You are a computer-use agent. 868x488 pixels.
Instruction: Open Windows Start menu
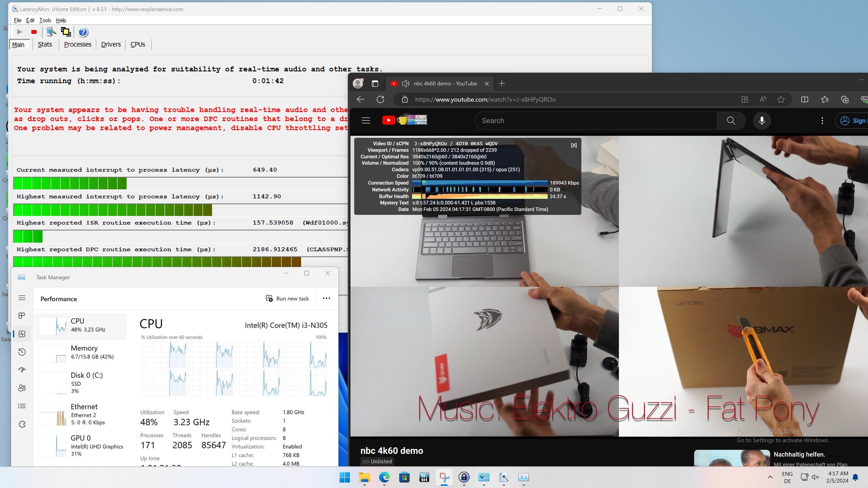coord(344,477)
